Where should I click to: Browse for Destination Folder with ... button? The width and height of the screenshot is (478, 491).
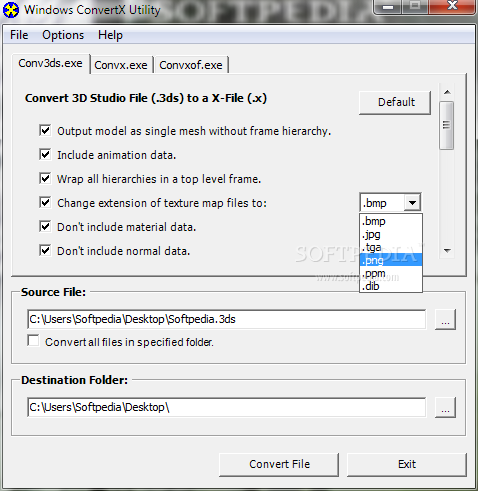[445, 407]
